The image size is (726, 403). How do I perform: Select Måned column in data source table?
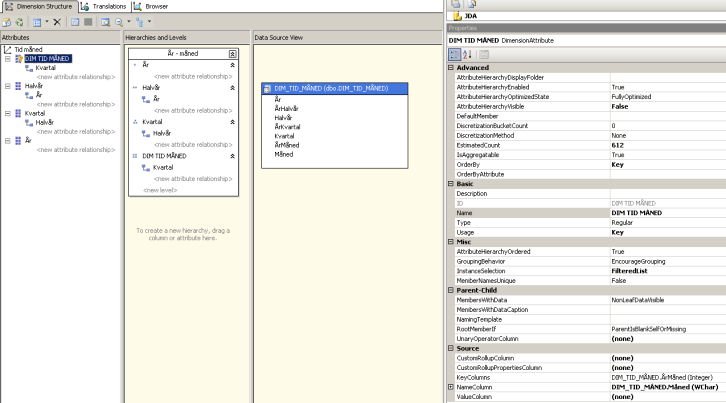[x=284, y=154]
